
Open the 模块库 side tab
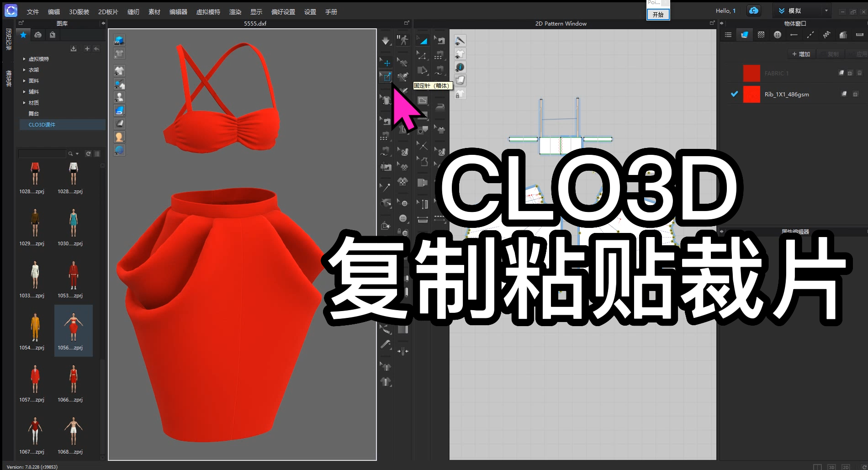point(8,78)
